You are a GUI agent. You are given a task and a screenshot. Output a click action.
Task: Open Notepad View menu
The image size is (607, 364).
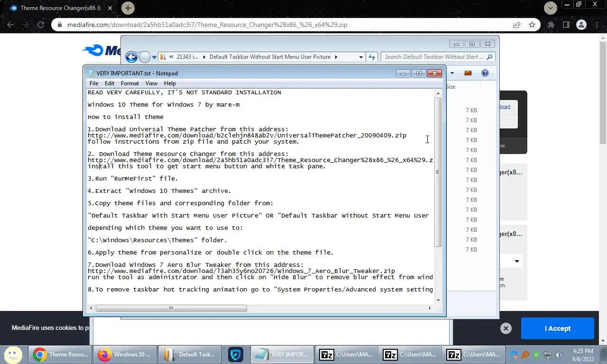click(151, 83)
